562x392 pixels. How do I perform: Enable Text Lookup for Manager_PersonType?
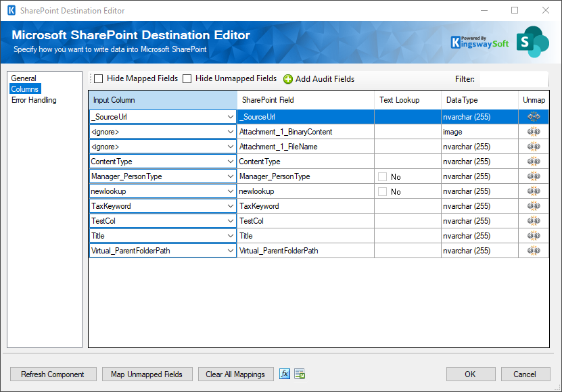point(382,176)
